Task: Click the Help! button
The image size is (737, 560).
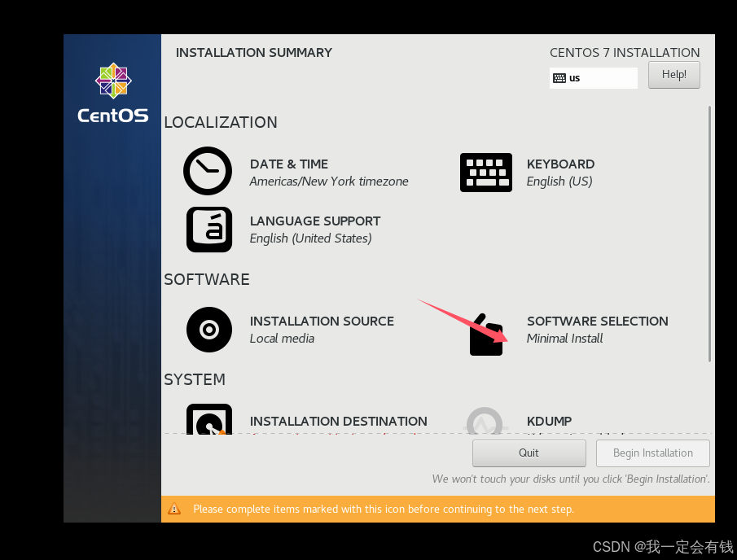Action: (674, 75)
